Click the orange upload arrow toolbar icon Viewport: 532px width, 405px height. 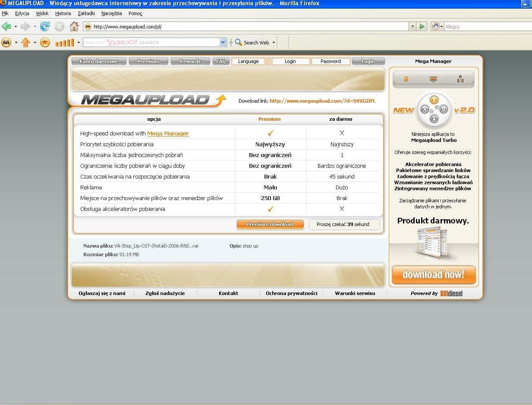[25, 42]
